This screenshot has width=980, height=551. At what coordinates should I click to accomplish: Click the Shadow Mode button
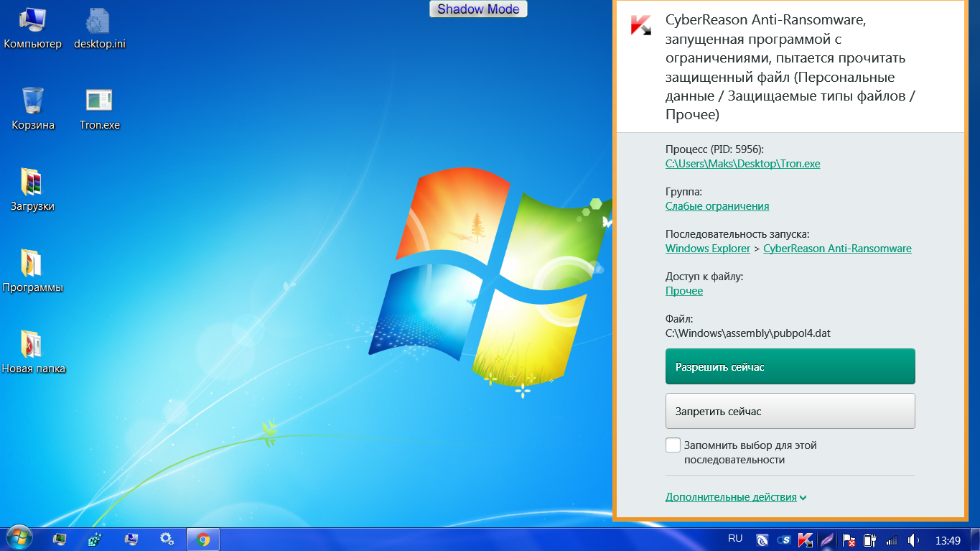479,9
